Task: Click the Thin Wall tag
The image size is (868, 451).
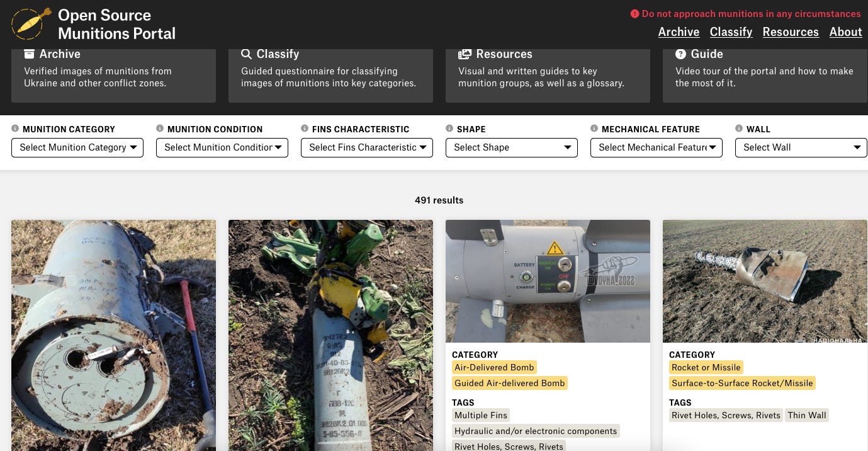Action: tap(807, 415)
